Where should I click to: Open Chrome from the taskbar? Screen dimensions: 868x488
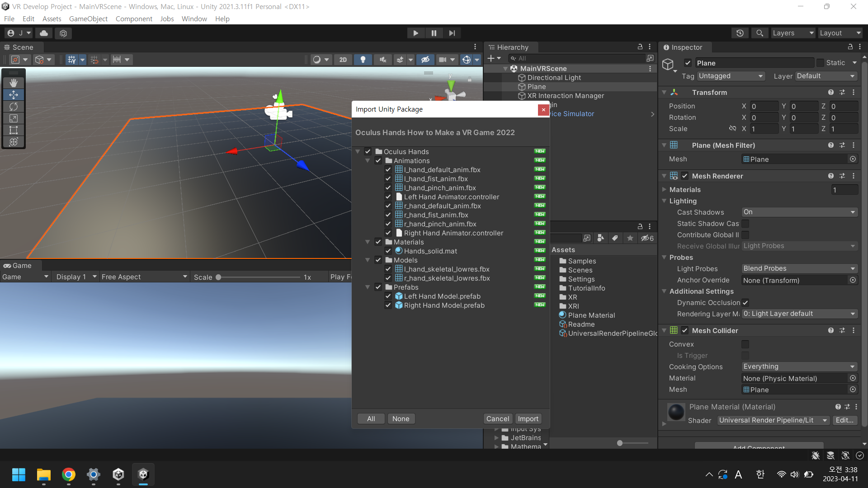(69, 474)
